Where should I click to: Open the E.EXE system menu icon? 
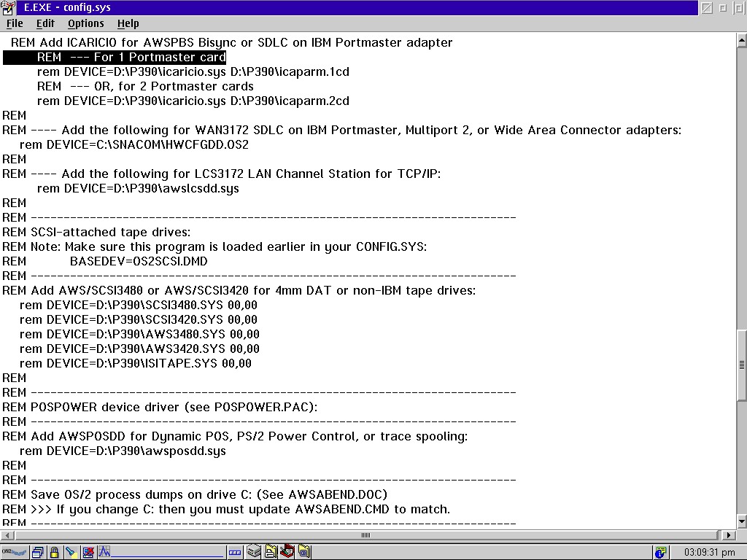coord(8,7)
